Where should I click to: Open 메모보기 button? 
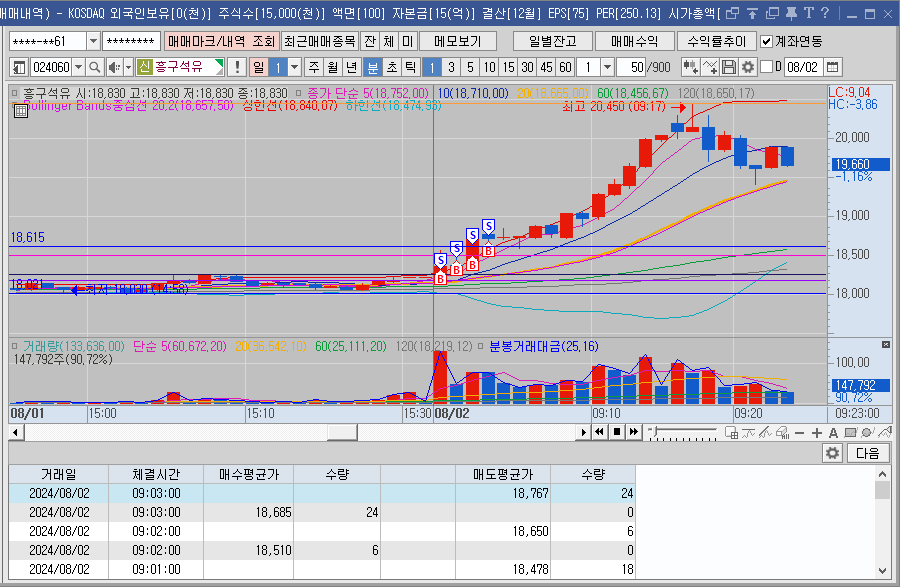[457, 41]
